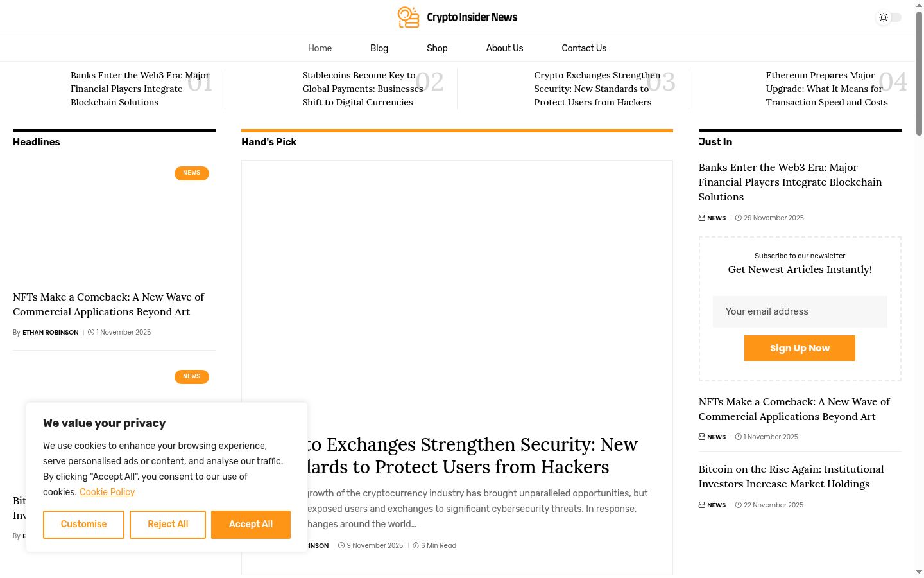This screenshot has width=924, height=578.
Task: Click the clock icon beside 9 November 2025
Action: pyautogui.click(x=341, y=546)
